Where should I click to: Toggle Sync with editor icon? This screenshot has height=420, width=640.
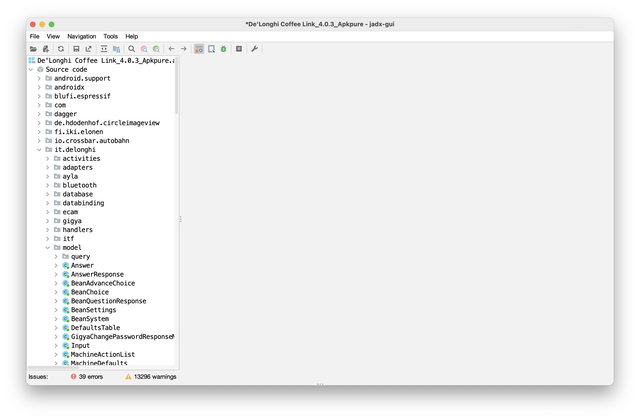[x=104, y=49]
